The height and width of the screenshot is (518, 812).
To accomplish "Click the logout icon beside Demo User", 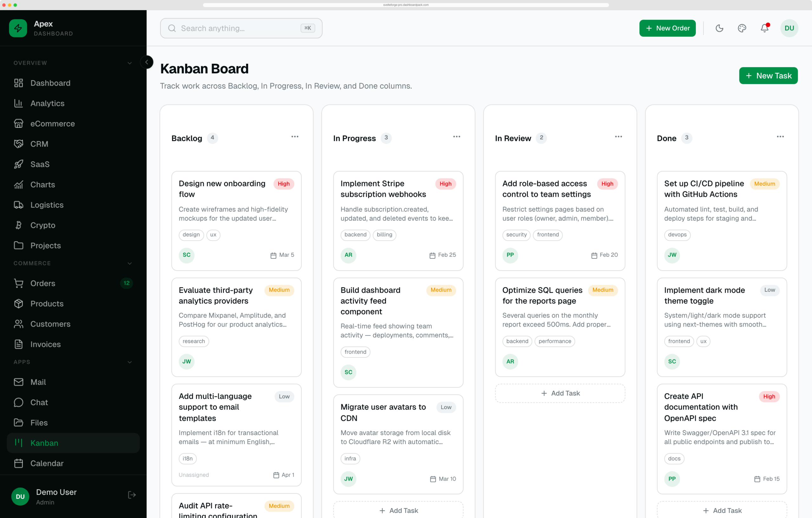I will (132, 495).
